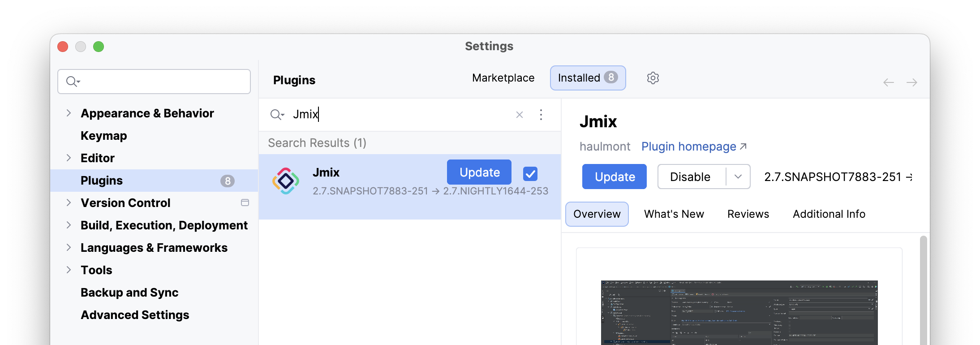Select Plugins in settings sidebar
The image size is (980, 345).
[x=154, y=181]
